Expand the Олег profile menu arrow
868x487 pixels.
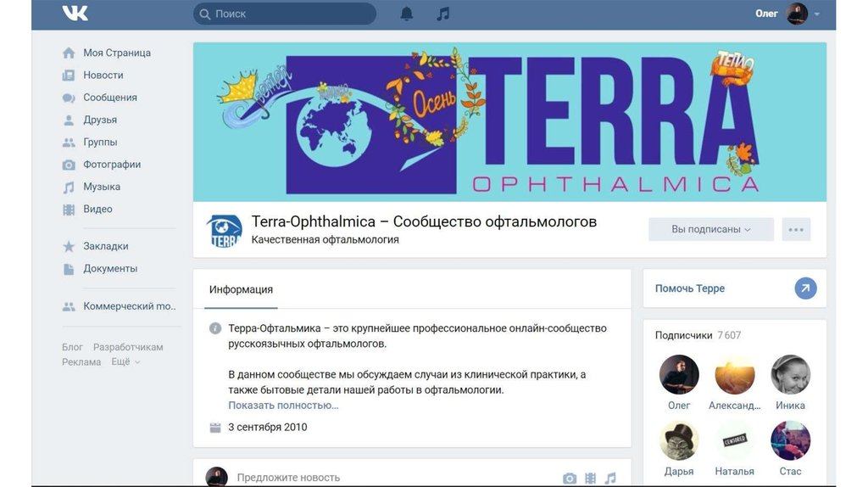click(x=817, y=14)
